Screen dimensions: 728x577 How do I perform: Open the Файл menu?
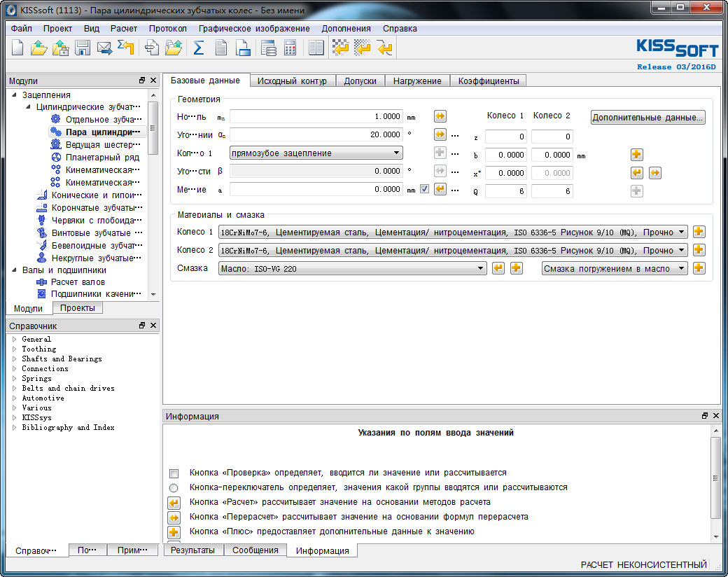(22, 28)
